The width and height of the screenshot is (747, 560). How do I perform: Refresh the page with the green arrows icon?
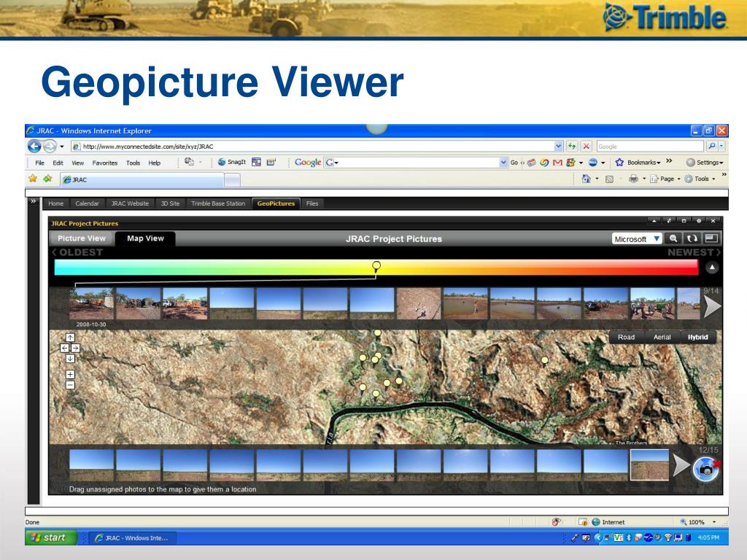(x=572, y=146)
